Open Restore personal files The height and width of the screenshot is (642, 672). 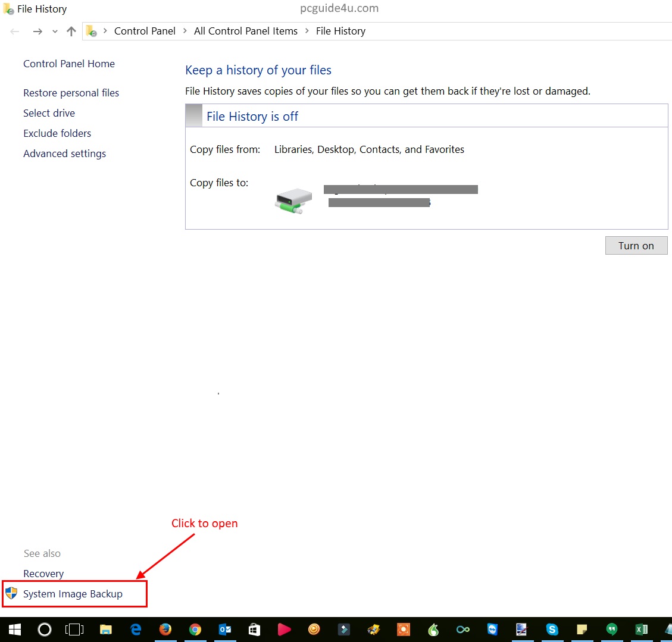tap(71, 93)
